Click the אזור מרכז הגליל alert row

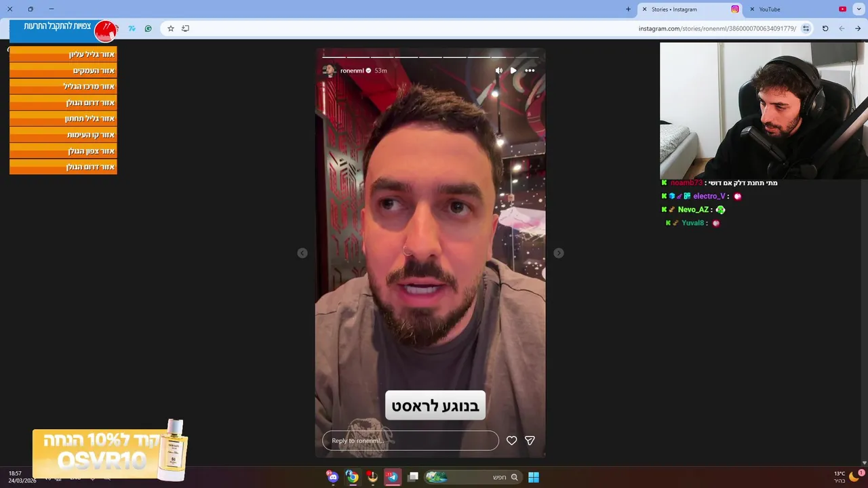63,87
